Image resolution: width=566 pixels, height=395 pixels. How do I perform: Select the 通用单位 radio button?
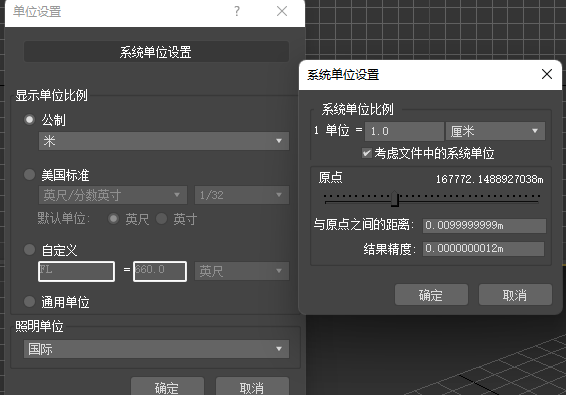(29, 301)
